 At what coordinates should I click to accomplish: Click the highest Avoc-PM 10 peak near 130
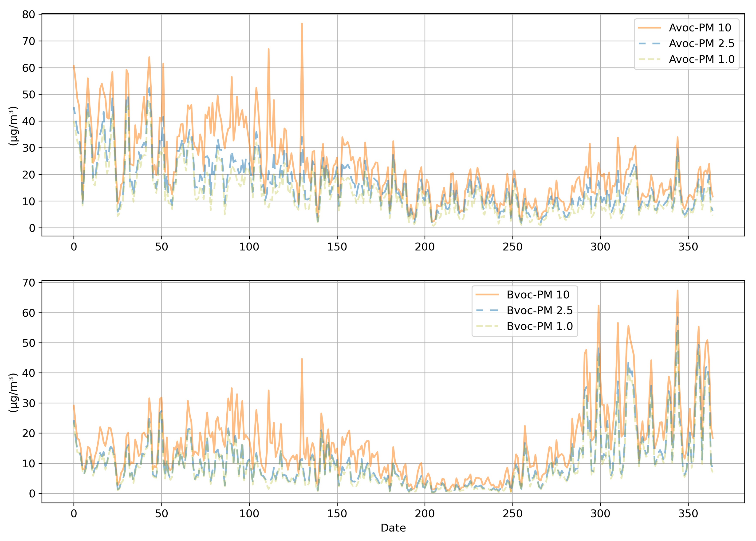click(302, 23)
